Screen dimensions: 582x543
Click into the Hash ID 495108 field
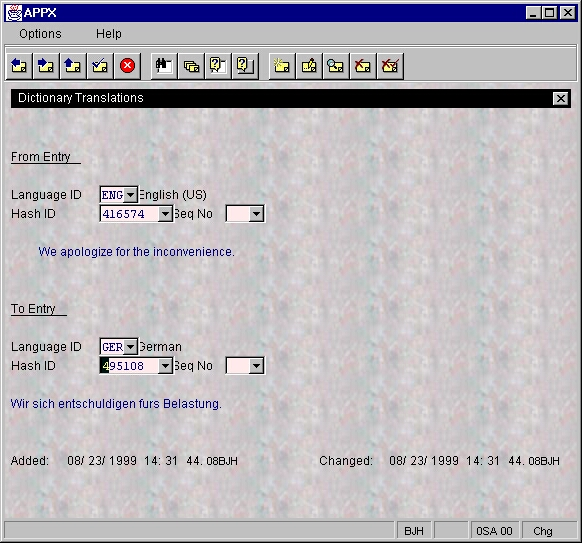[x=130, y=366]
